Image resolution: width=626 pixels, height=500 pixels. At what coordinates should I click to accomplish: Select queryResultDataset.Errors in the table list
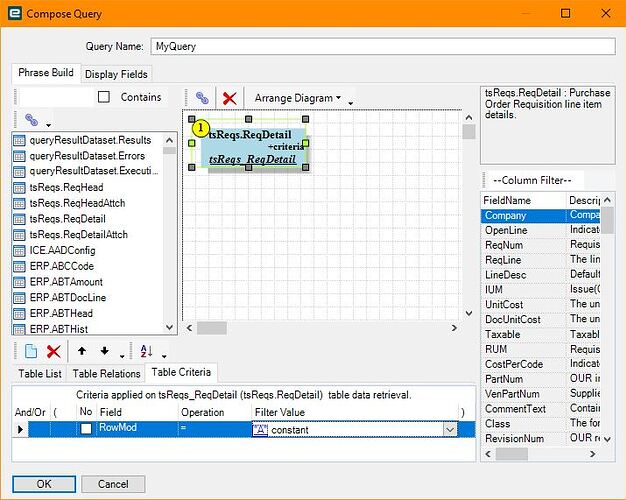(87, 156)
